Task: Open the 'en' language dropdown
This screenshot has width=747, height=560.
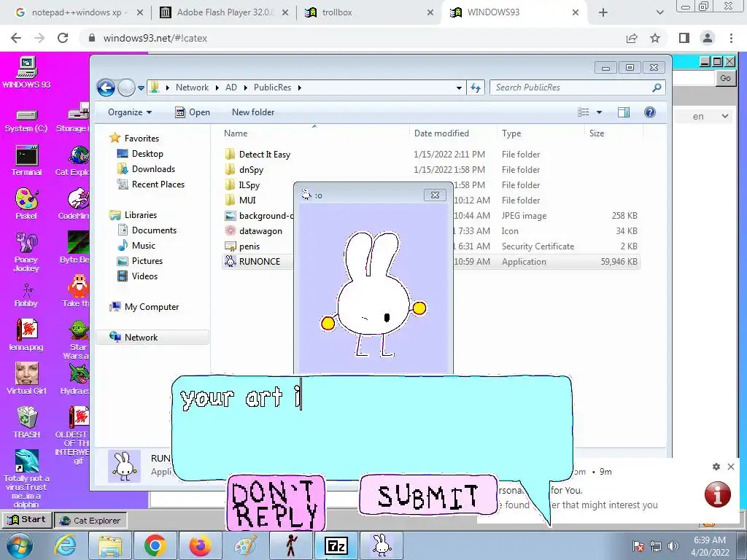Action: coord(711,116)
